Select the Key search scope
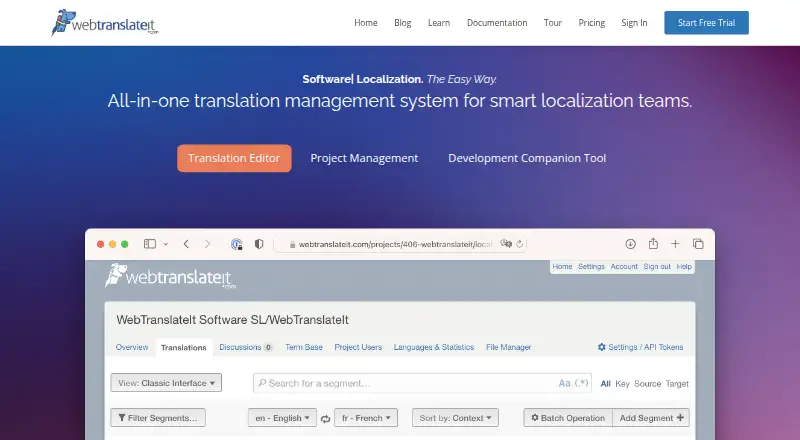The width and height of the screenshot is (800, 440). point(622,383)
